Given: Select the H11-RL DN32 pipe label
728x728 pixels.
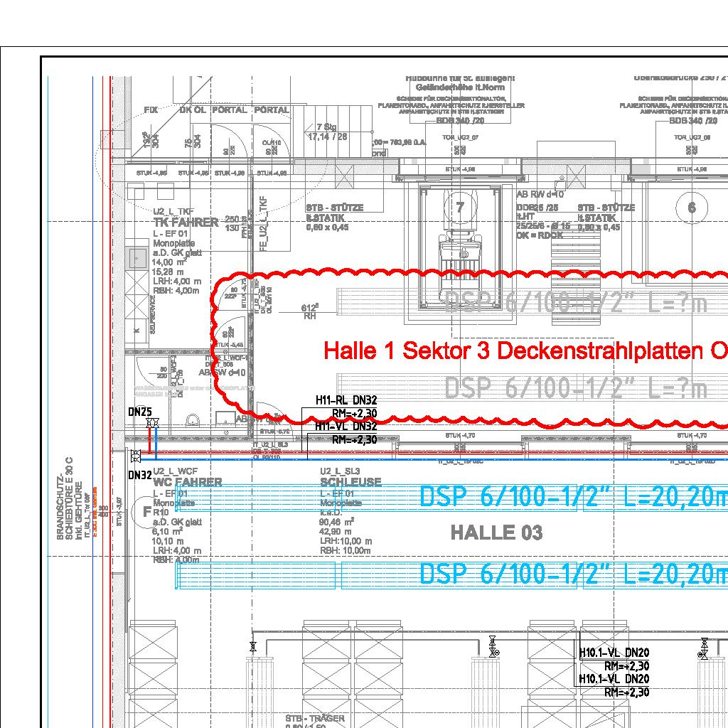Looking at the screenshot, I should [x=346, y=401].
